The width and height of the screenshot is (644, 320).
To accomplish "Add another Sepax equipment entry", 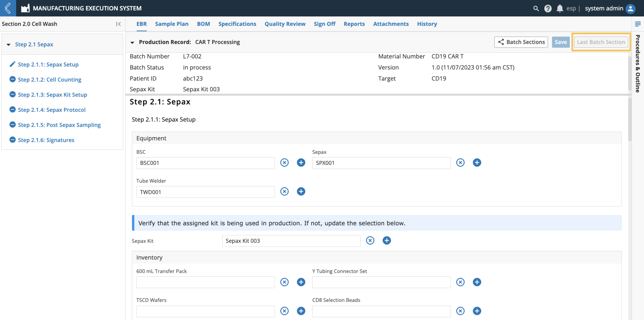I will pyautogui.click(x=477, y=163).
